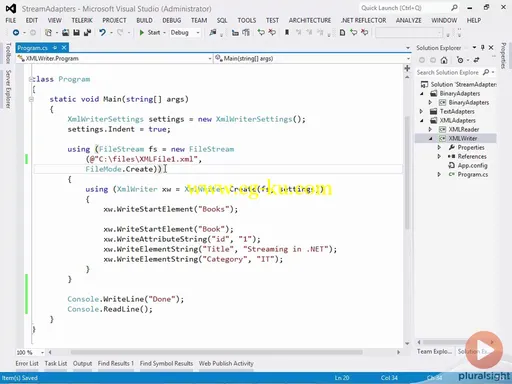Open the ARCHITECTURE menu
The width and height of the screenshot is (512, 384).
[x=310, y=20]
